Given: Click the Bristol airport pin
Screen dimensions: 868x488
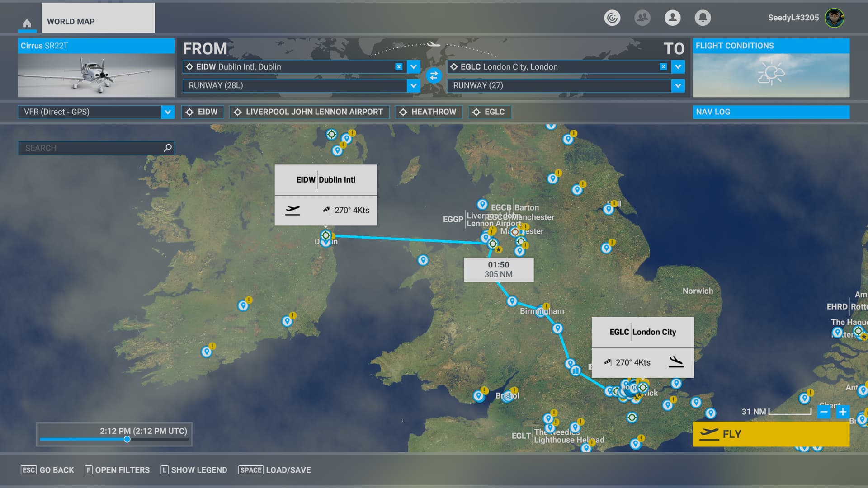Looking at the screenshot, I should pos(507,397).
